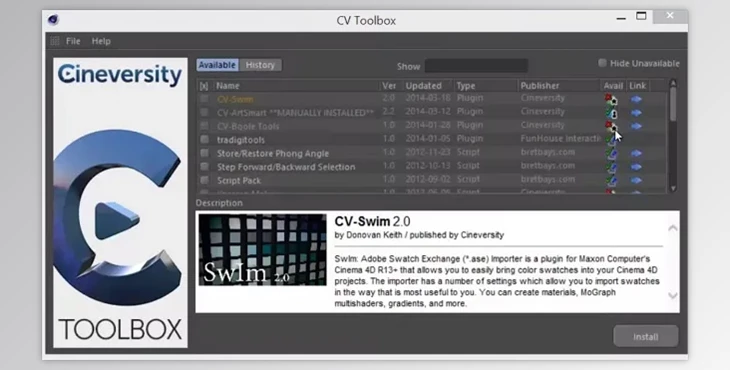730x370 pixels.
Task: Tick the CV-Swim row checkbox
Action: (x=204, y=99)
